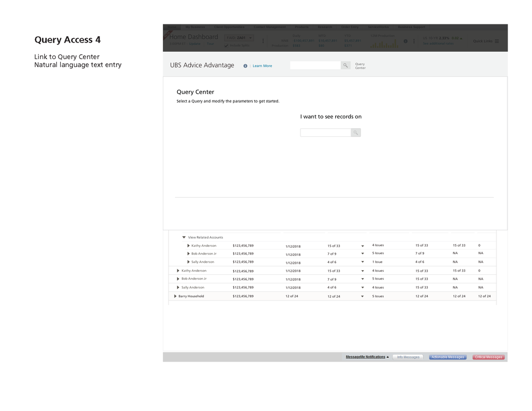532x411 pixels.
Task: Click the Actionable Messages button
Action: (x=448, y=357)
